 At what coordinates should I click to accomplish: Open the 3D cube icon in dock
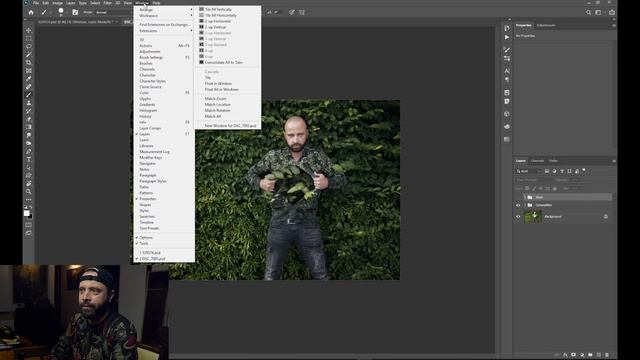point(507,114)
